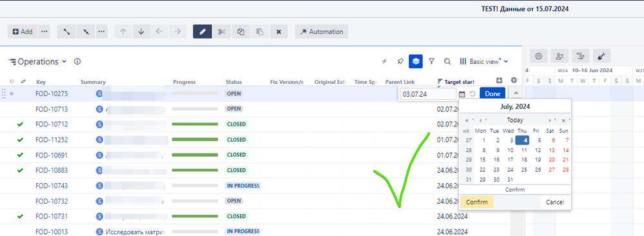
Task: Select day 15 in July calendar
Action: [483, 159]
